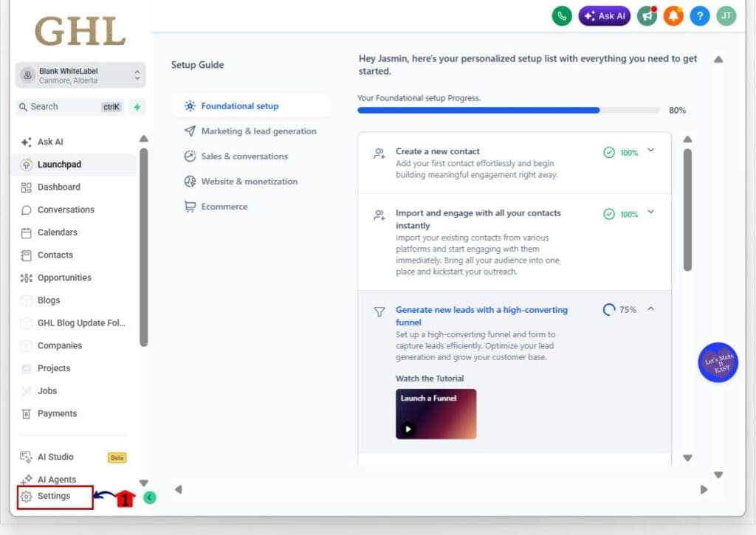Click the green lightning quick actions icon

point(137,107)
